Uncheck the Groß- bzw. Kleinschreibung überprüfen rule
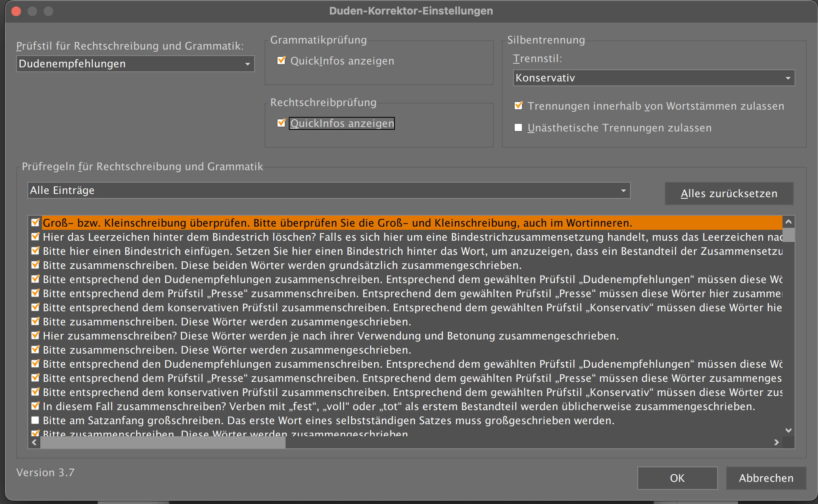 tap(35, 223)
